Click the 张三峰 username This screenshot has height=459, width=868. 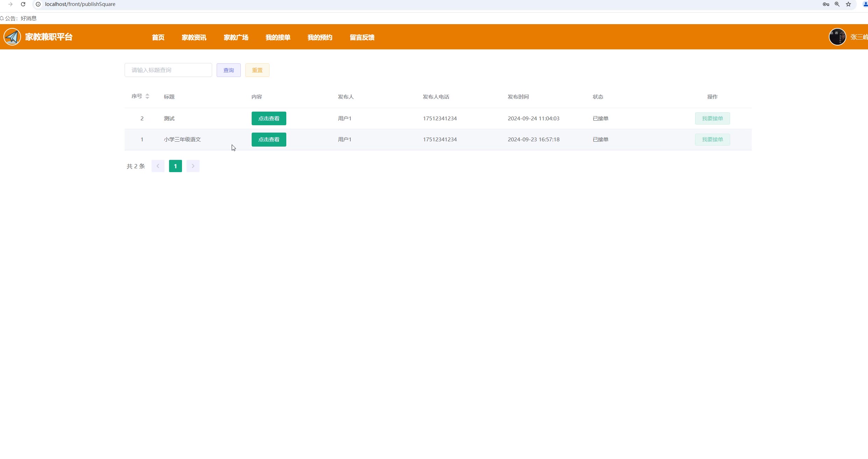[x=859, y=37]
